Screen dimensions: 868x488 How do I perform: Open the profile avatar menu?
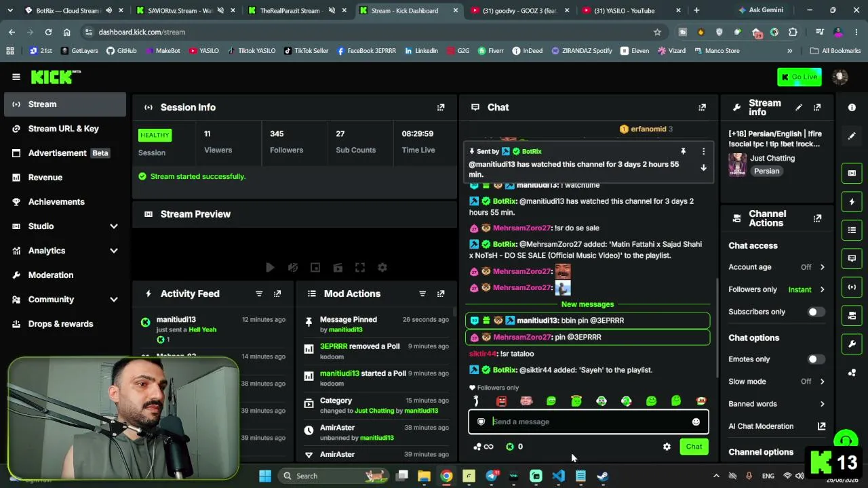pos(840,77)
